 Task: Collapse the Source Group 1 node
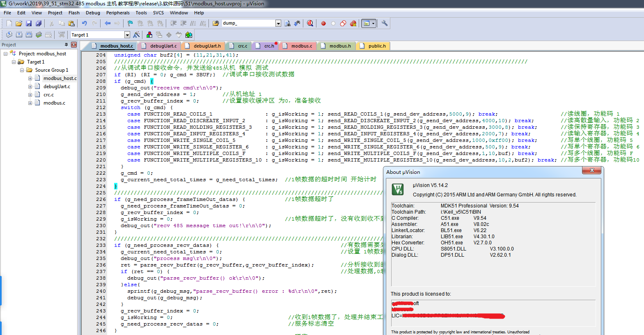(22, 70)
